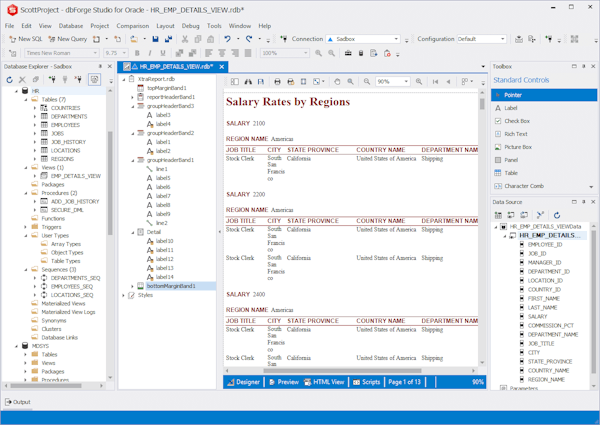Screen dimensions: 600x425
Task: Open the Times New Roman font dropdown
Action: tap(95, 53)
